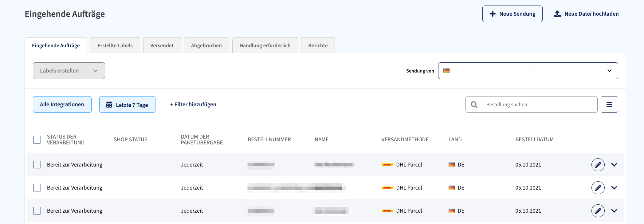Click the DHL logo in the third order row
The image size is (644, 224).
pyautogui.click(x=387, y=211)
